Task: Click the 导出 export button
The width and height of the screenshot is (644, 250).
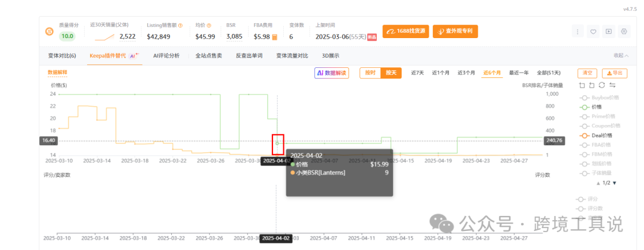Action: click(615, 73)
